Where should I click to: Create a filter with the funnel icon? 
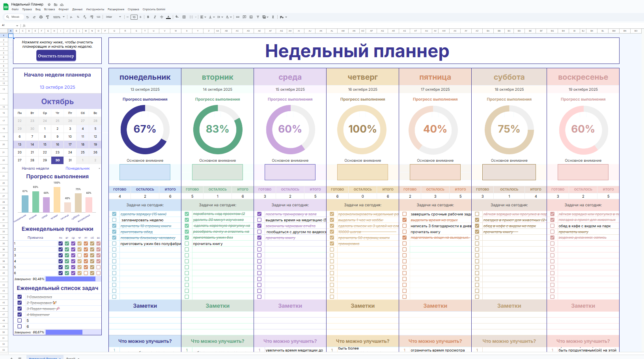pos(258,17)
